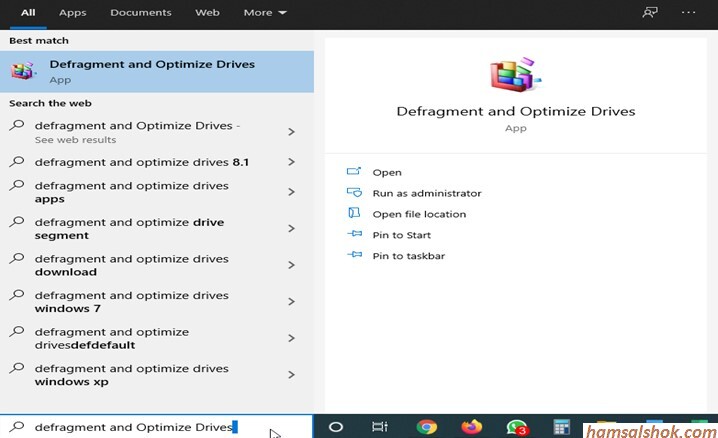
Task: Switch to the Apps tab
Action: click(x=72, y=13)
